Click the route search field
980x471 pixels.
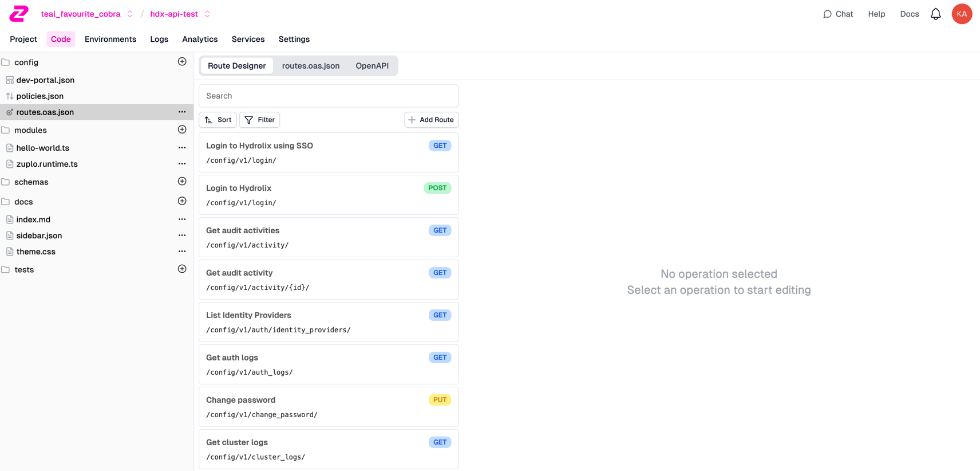pos(329,96)
